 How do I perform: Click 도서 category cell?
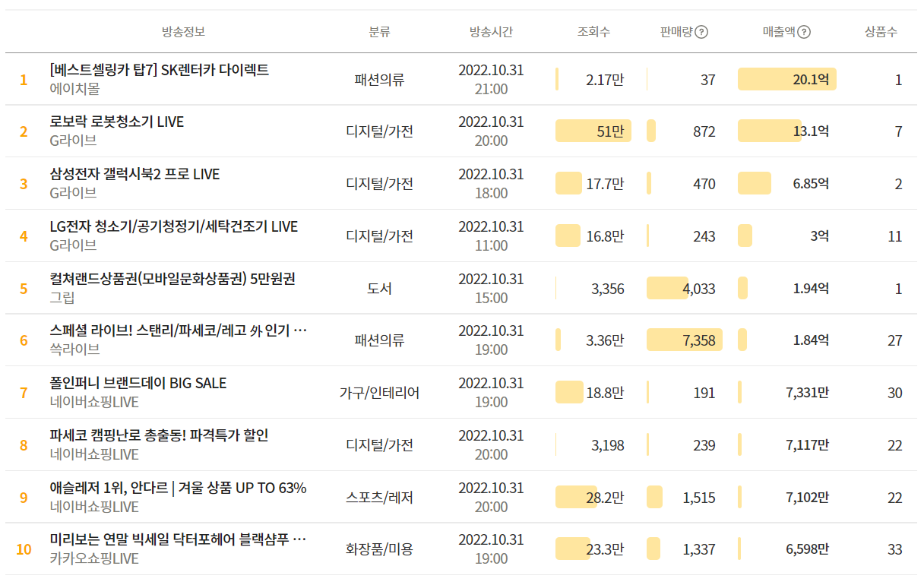[379, 288]
